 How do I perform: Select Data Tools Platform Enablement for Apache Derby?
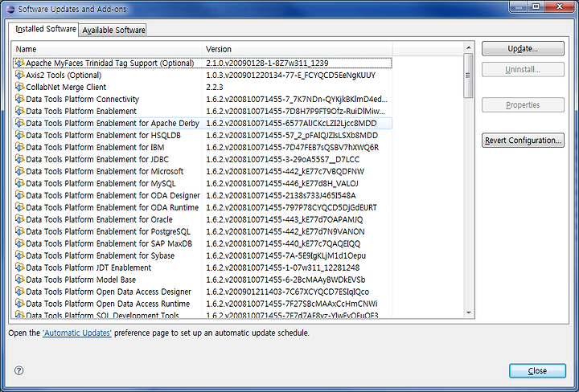[x=203, y=123]
